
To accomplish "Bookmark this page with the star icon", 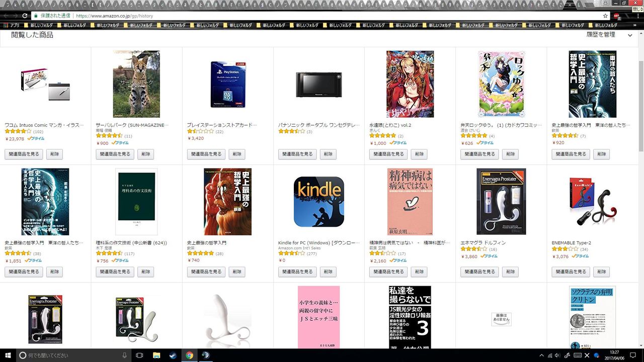I will pyautogui.click(x=606, y=16).
